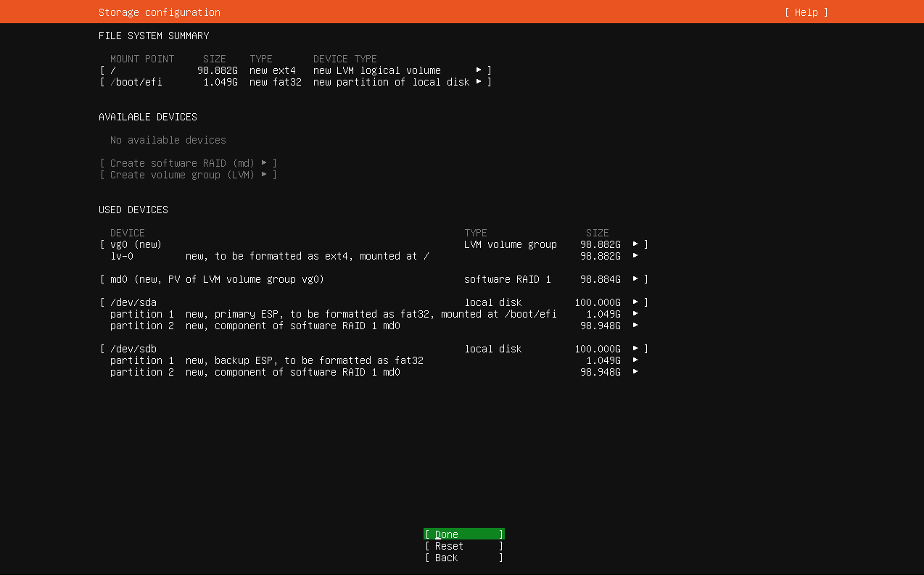The height and width of the screenshot is (575, 924).
Task: Open the vg0 volume group arrow menu
Action: [635, 244]
